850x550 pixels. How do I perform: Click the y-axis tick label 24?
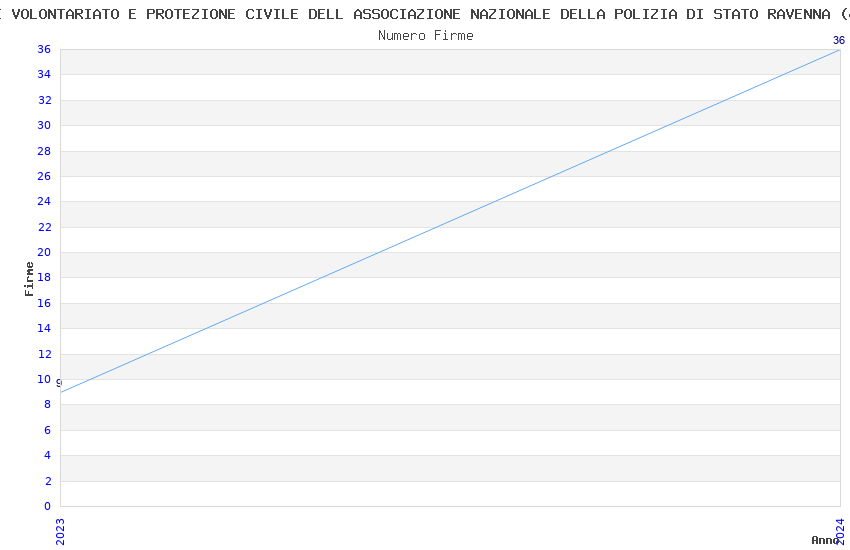tap(44, 201)
